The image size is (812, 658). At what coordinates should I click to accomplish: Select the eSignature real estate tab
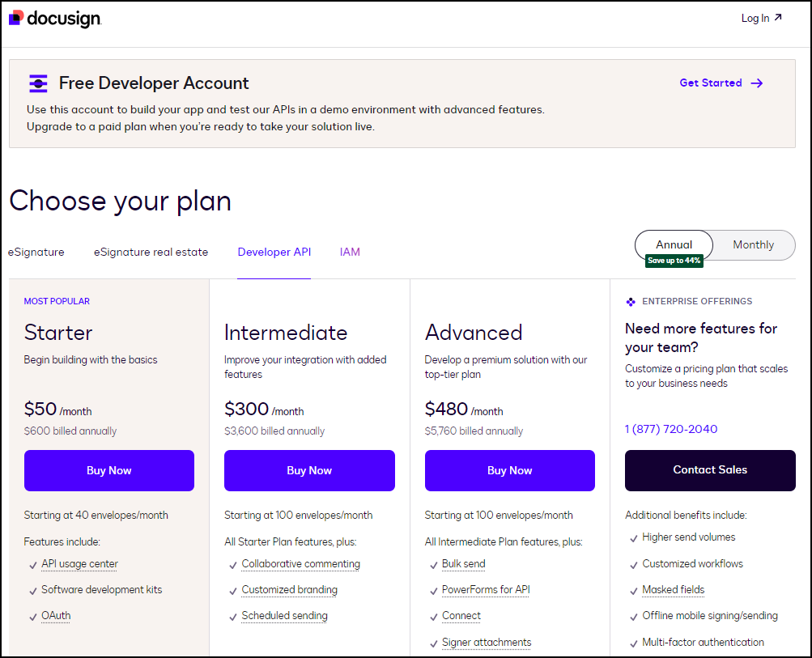[x=151, y=252]
